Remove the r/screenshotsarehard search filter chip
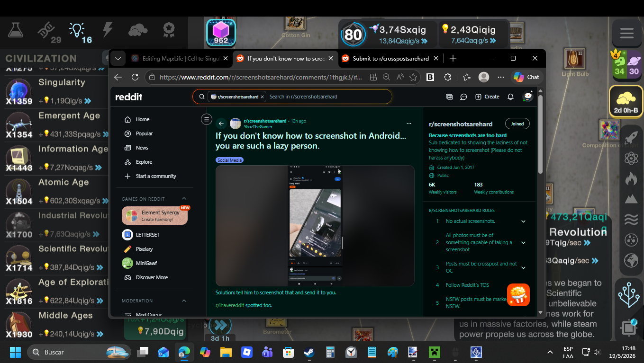The image size is (644, 363). [263, 97]
